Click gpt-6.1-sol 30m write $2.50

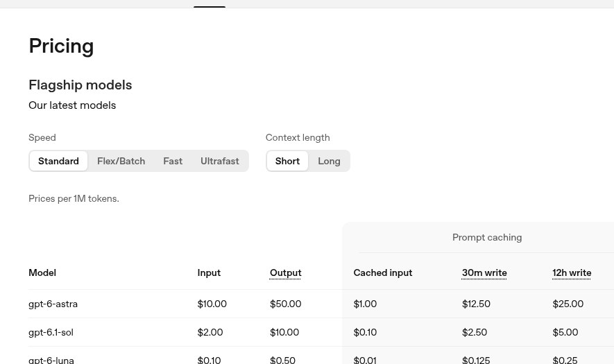coord(475,332)
